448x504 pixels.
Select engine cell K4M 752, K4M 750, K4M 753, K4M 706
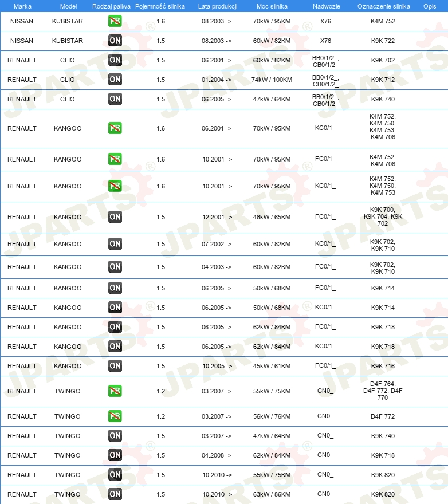383,127
